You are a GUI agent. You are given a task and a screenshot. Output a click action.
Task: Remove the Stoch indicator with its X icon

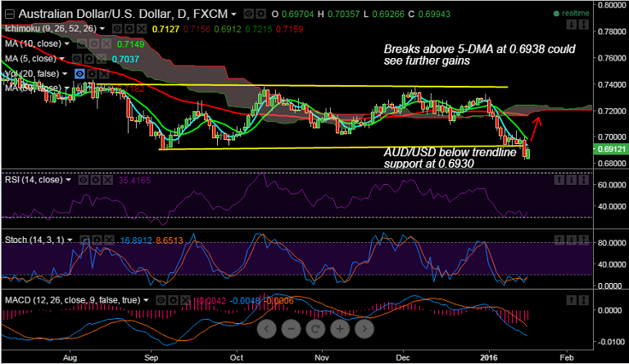point(109,240)
